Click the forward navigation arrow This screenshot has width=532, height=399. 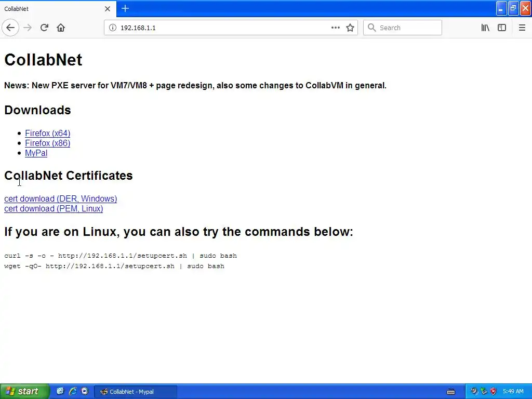28,28
